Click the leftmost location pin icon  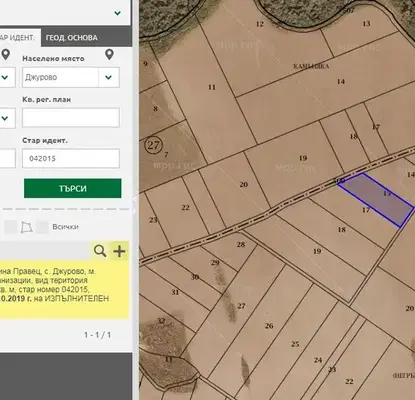pyautogui.click(x=6, y=55)
